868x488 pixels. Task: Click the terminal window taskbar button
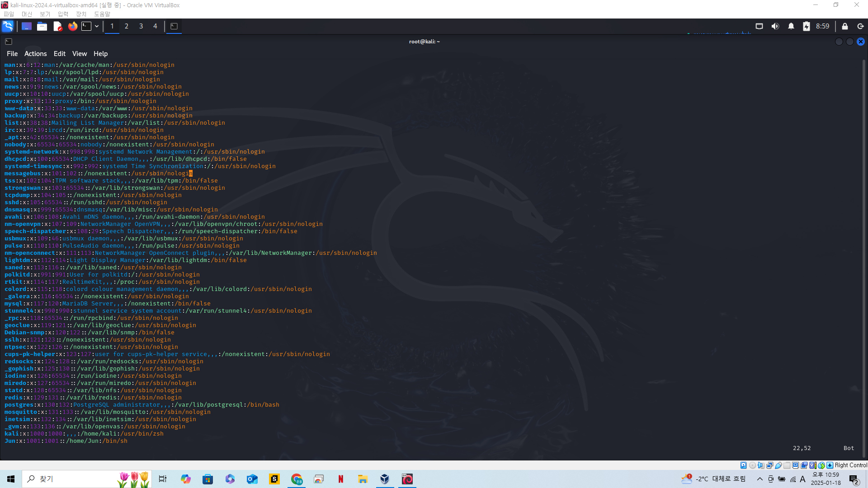click(x=174, y=26)
